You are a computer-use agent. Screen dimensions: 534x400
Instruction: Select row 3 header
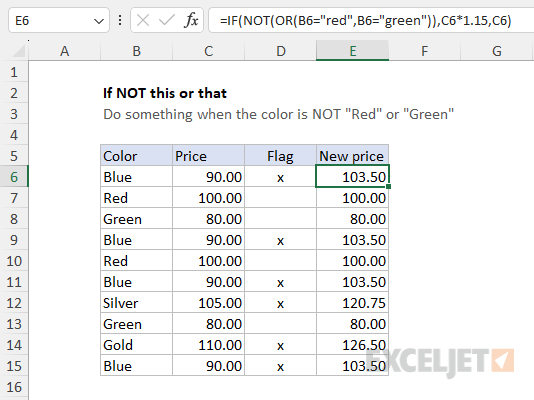point(14,114)
